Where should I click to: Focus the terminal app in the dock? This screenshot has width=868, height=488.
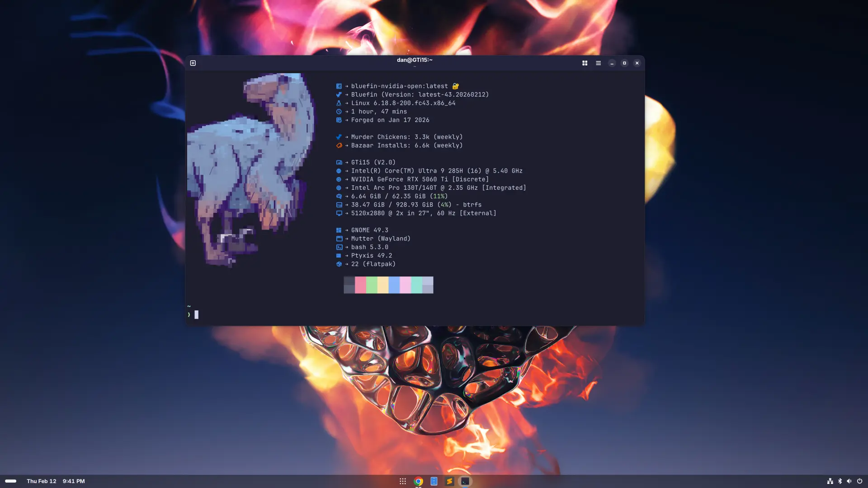tap(465, 481)
